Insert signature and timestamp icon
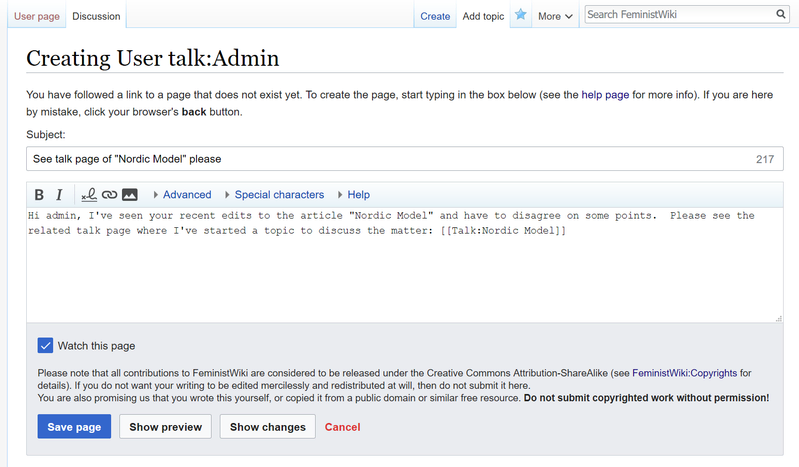The height and width of the screenshot is (467, 799). point(89,195)
